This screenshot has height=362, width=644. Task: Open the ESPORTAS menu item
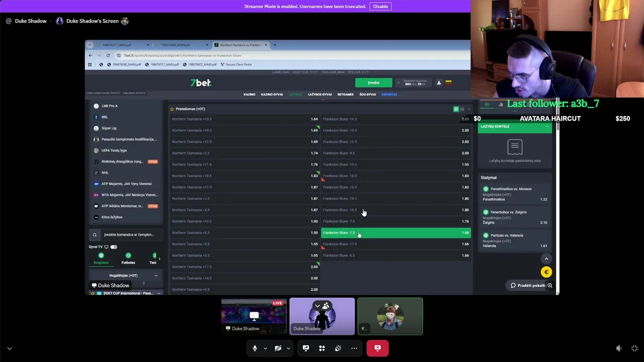pos(389,95)
